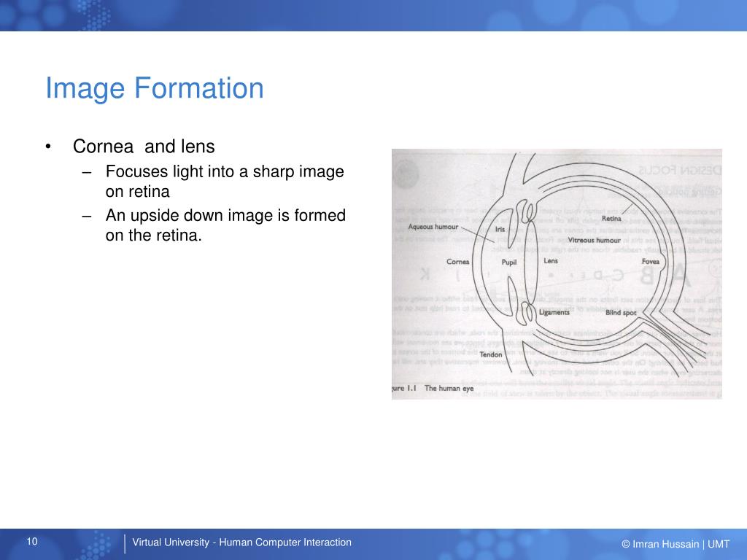Click "Focuses light into a sharp image" text

pyautogui.click(x=225, y=171)
